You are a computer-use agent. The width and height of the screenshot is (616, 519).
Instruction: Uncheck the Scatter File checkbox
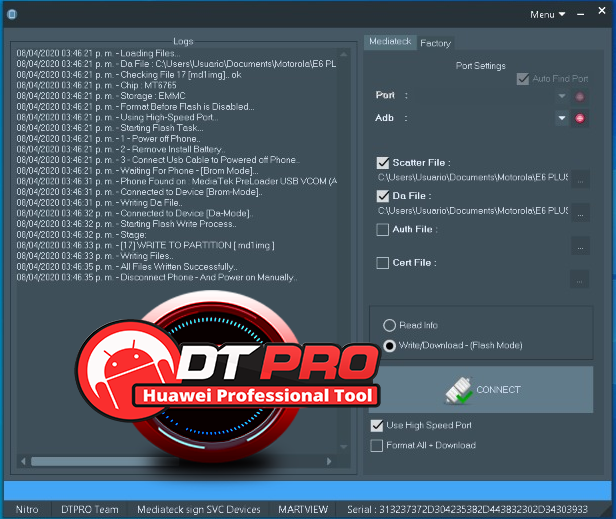pyautogui.click(x=383, y=163)
